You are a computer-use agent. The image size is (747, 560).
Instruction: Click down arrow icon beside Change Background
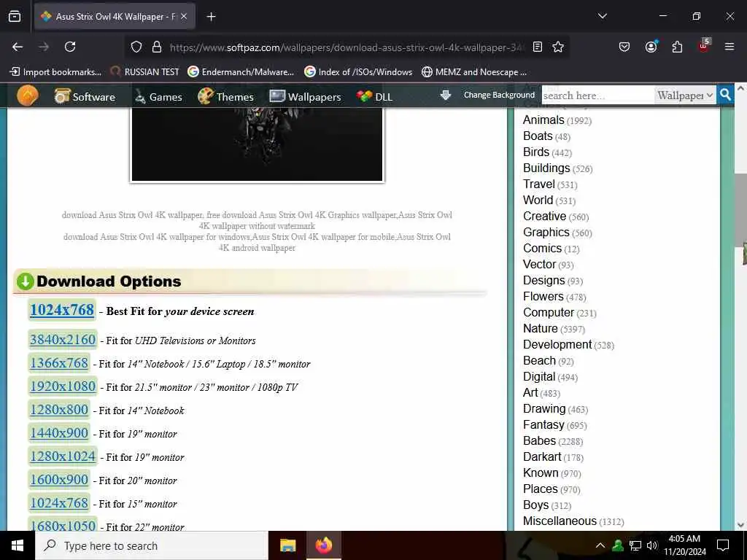point(446,96)
